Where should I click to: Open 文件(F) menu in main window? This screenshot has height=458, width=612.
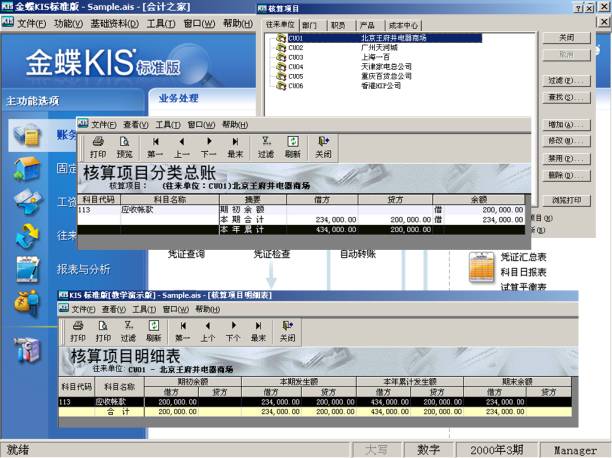tap(31, 24)
